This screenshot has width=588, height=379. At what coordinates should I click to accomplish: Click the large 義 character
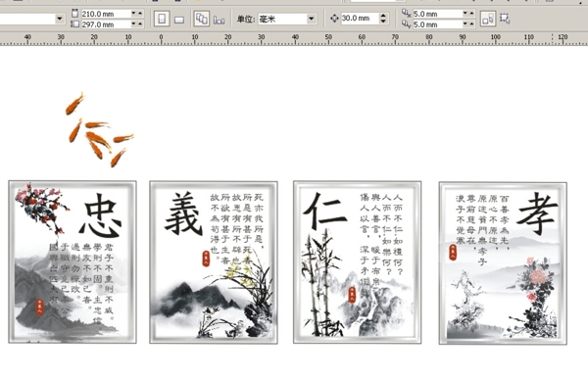[x=184, y=213]
